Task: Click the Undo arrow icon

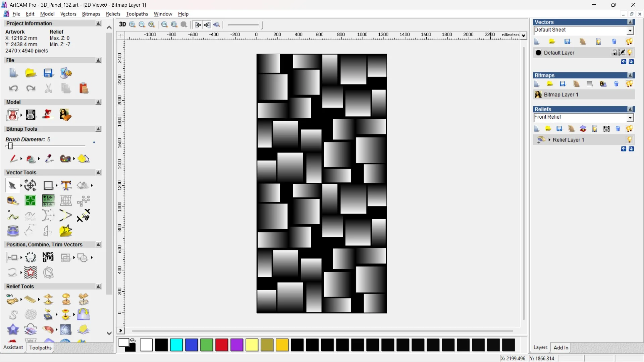Action: click(13, 88)
